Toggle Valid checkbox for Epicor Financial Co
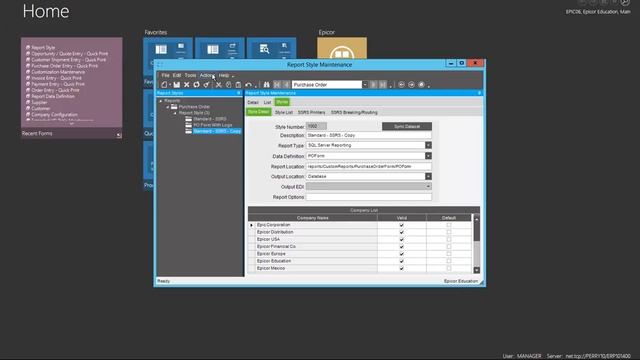This screenshot has height=360, width=640. [402, 247]
